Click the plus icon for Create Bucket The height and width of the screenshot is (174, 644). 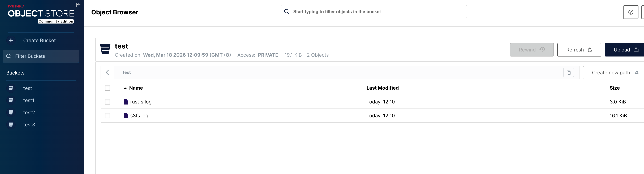tap(11, 41)
